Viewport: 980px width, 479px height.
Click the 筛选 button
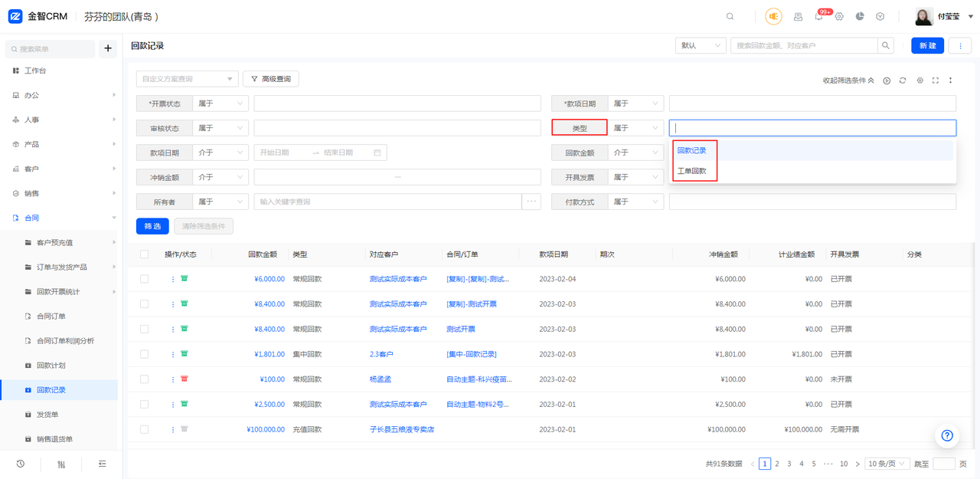152,226
